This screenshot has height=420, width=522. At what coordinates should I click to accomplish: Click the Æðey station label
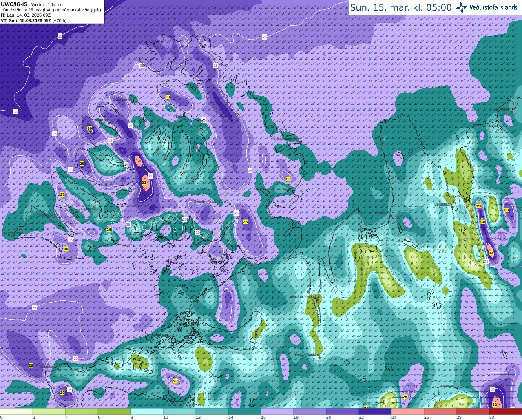pyautogui.click(x=180, y=117)
